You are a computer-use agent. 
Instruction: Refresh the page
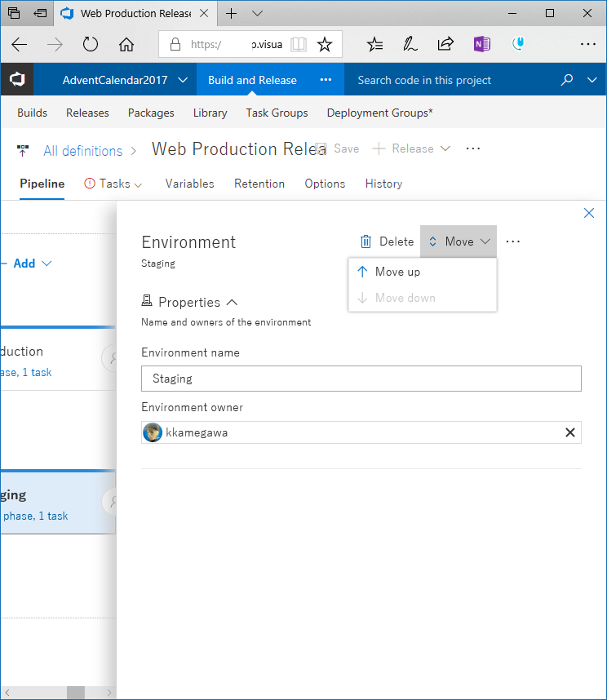point(91,45)
